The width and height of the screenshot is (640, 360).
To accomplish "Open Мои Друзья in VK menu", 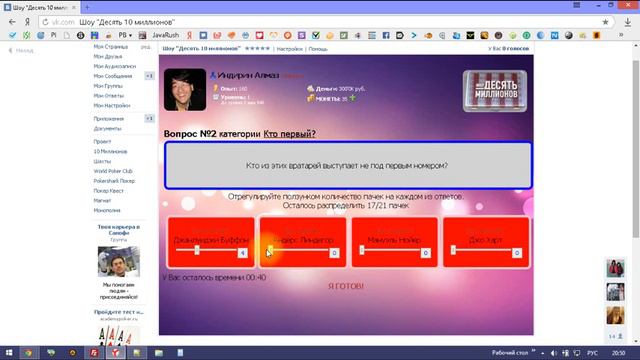I will tap(108, 57).
